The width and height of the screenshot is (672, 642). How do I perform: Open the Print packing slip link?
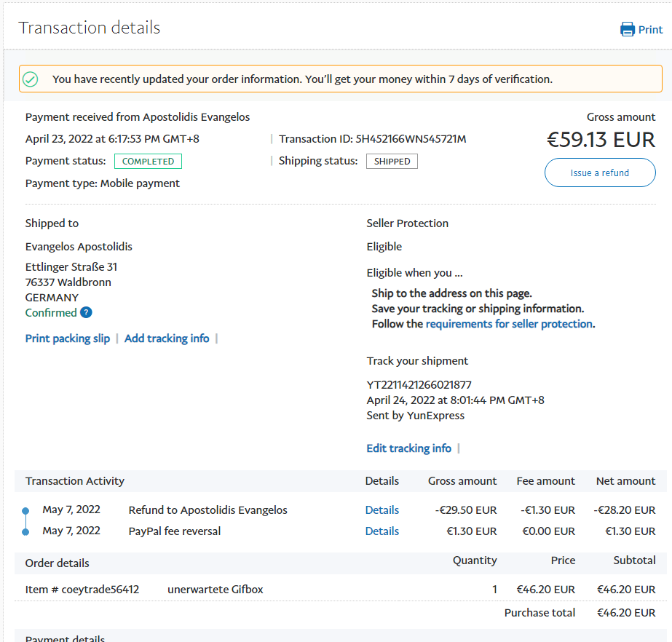(68, 338)
